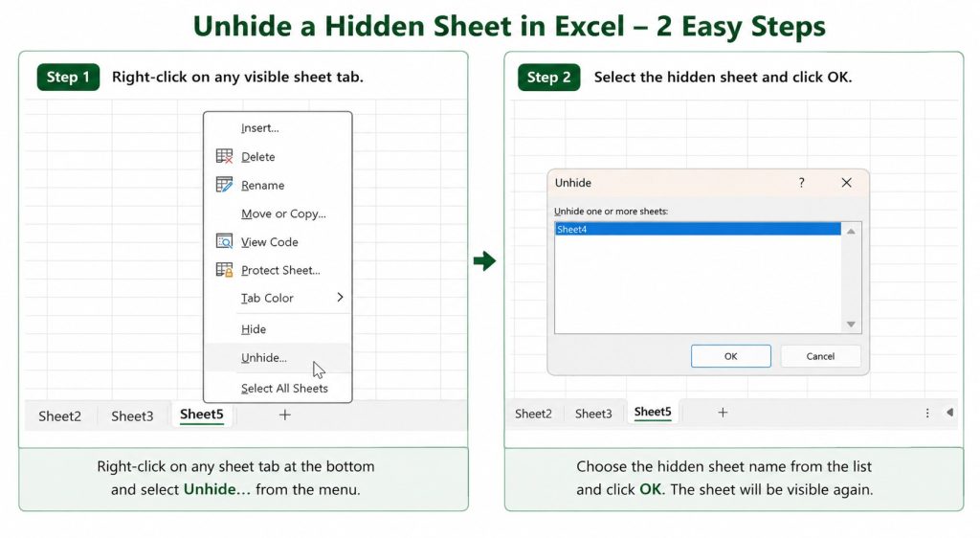980x538 pixels.
Task: Switch to Sheet2 tab in Step 1
Action: (60, 416)
